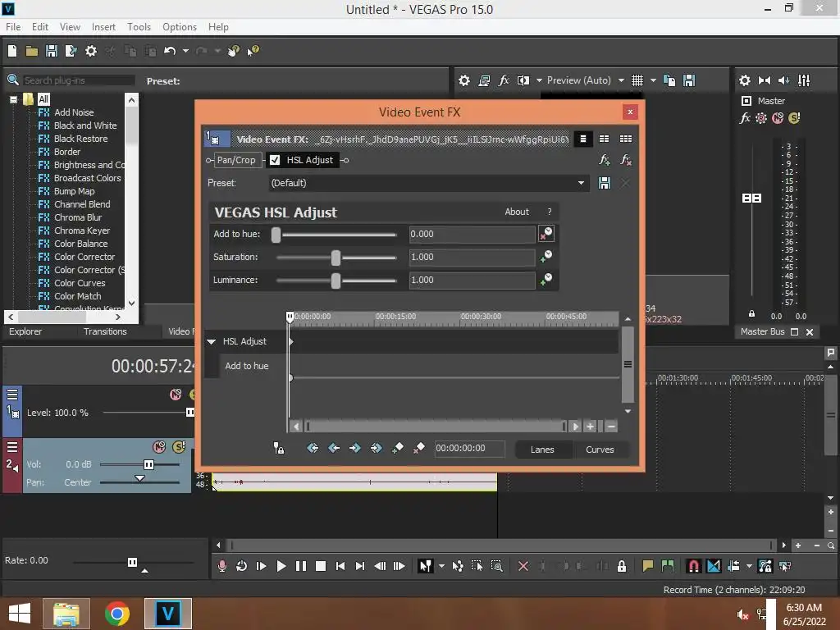Open Chrome from the Windows taskbar
Screen dimensions: 840x630
coord(116,614)
